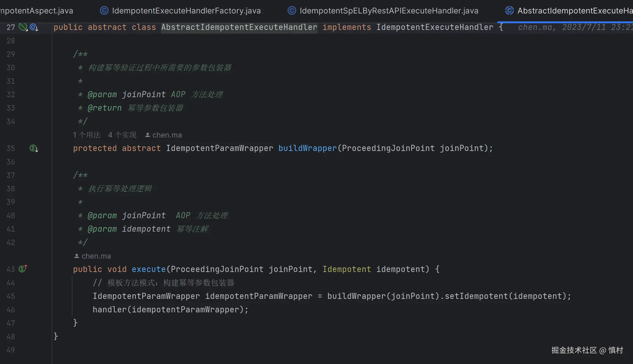The image size is (633, 364).
Task: Click the green Spring bean gutter icon on line 27
Action: (x=23, y=27)
